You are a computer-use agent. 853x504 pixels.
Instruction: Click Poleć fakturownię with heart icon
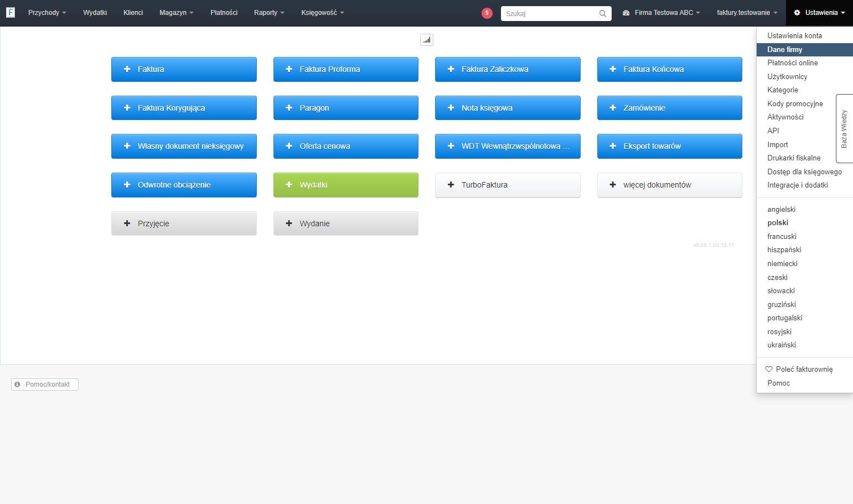pyautogui.click(x=805, y=369)
